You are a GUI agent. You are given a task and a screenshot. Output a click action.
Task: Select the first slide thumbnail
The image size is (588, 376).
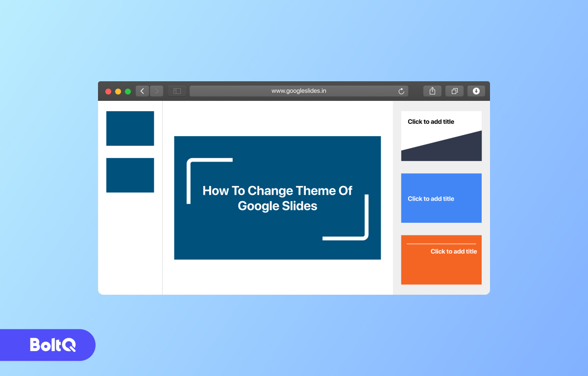point(130,128)
